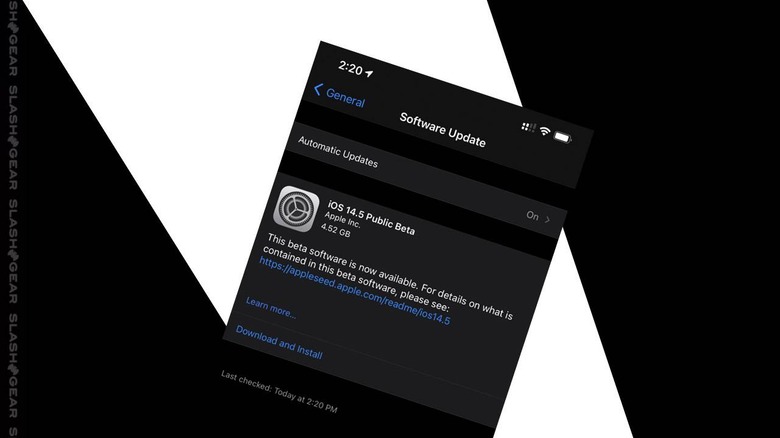Expand Automatic Updates using right chevron

547,219
